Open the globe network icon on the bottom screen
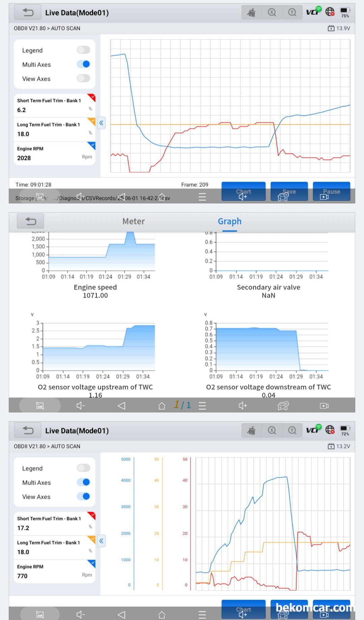Image resolution: width=364 pixels, height=620 pixels. pos(330,430)
